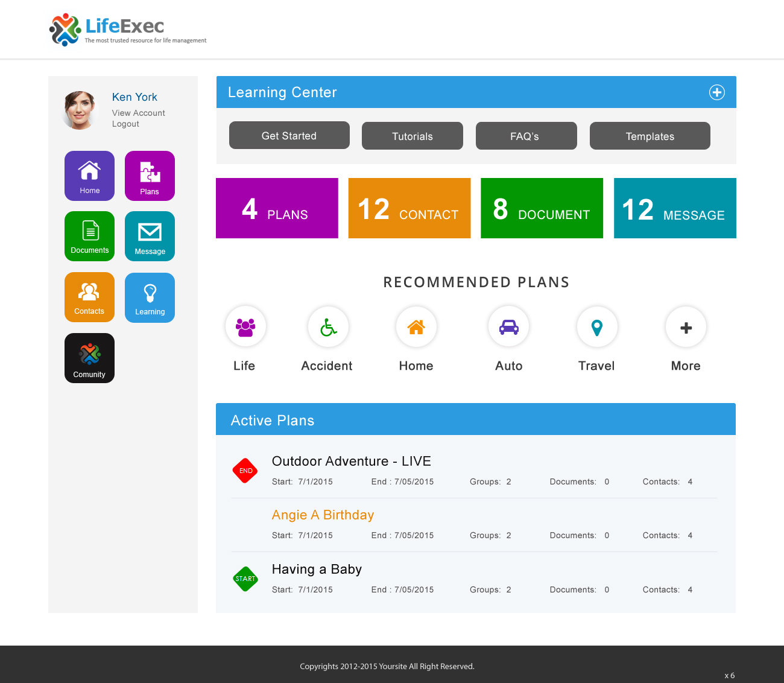The image size is (784, 683).
Task: Pick the Travel location pin icon
Action: click(x=596, y=327)
